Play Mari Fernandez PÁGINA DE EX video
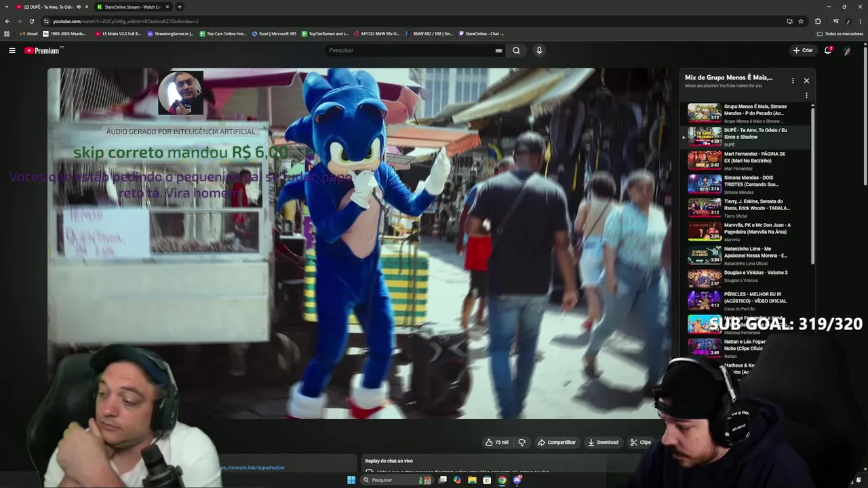This screenshot has width=868, height=488. 746,161
